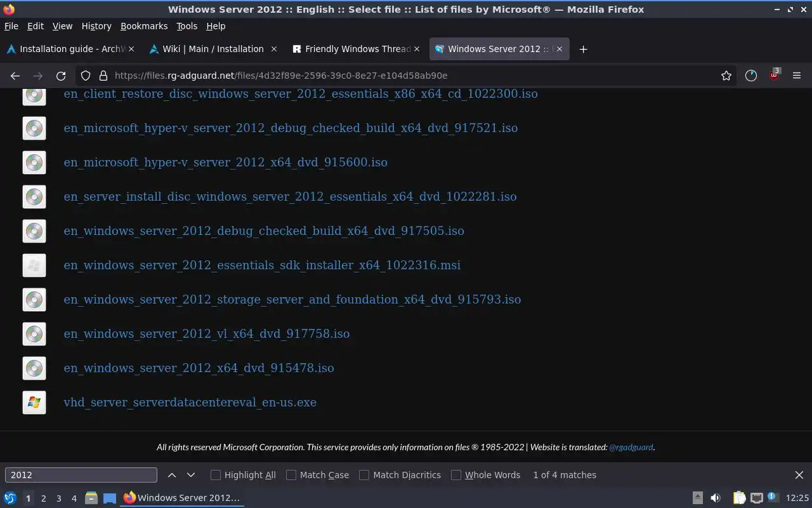Image resolution: width=812 pixels, height=508 pixels.
Task: Open the Help menu
Action: click(x=216, y=26)
